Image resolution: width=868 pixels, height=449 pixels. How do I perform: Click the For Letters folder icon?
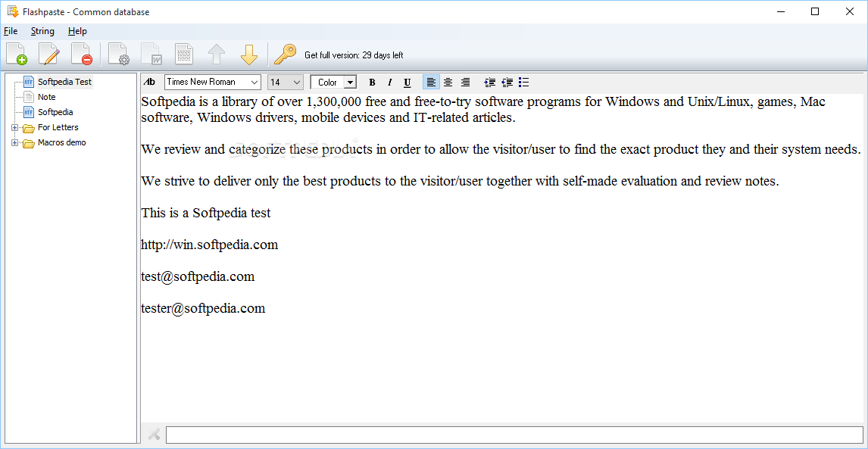[x=29, y=129]
